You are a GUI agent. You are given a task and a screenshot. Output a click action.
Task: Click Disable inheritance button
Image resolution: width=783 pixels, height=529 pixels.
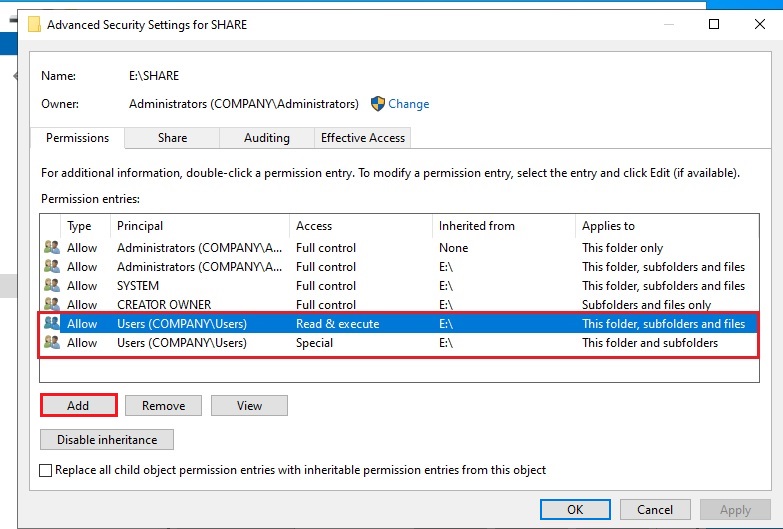[107, 440]
